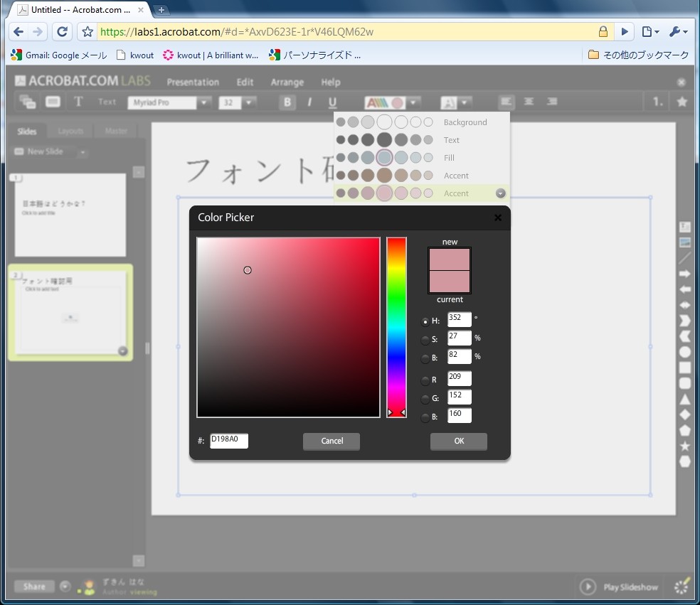The height and width of the screenshot is (605, 700).
Task: Open the Presentation menu
Action: pos(192,82)
